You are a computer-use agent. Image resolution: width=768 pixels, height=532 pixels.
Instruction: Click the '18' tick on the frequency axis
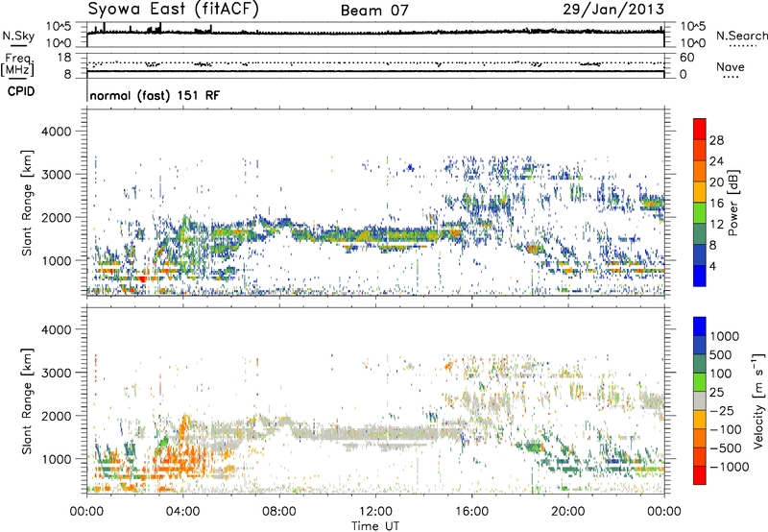click(x=64, y=58)
